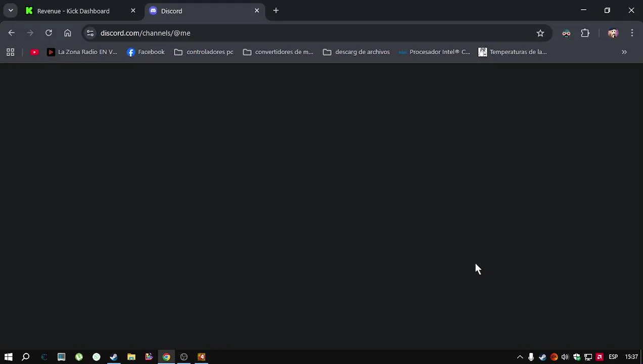
Task: Open La Zona Radio EN V... bookmark
Action: pos(82,52)
